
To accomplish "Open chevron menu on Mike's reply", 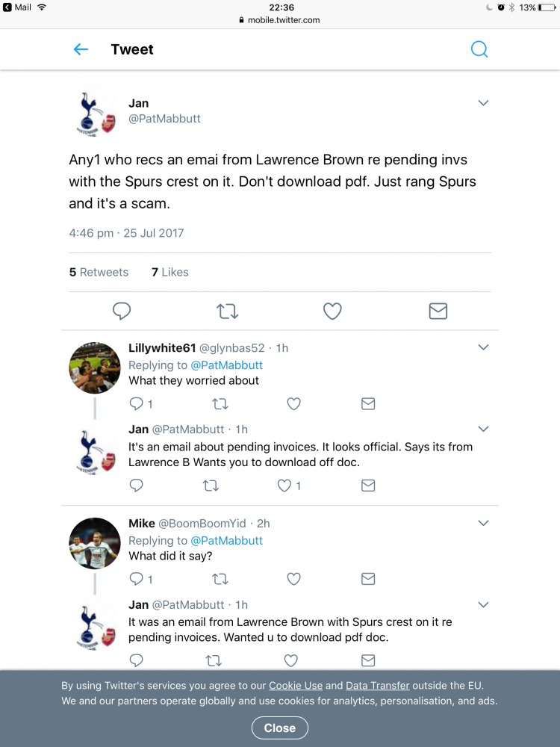I will (483, 523).
